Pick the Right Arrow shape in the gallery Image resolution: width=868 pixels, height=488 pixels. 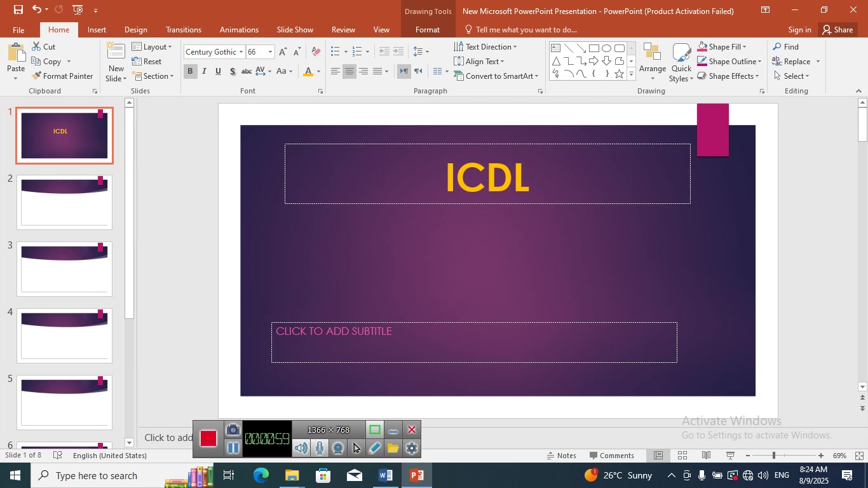click(593, 61)
